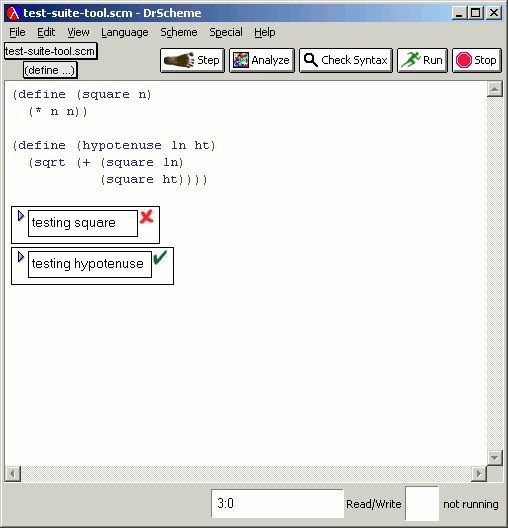Click the vertical scrollbar down arrow

pyautogui.click(x=495, y=458)
